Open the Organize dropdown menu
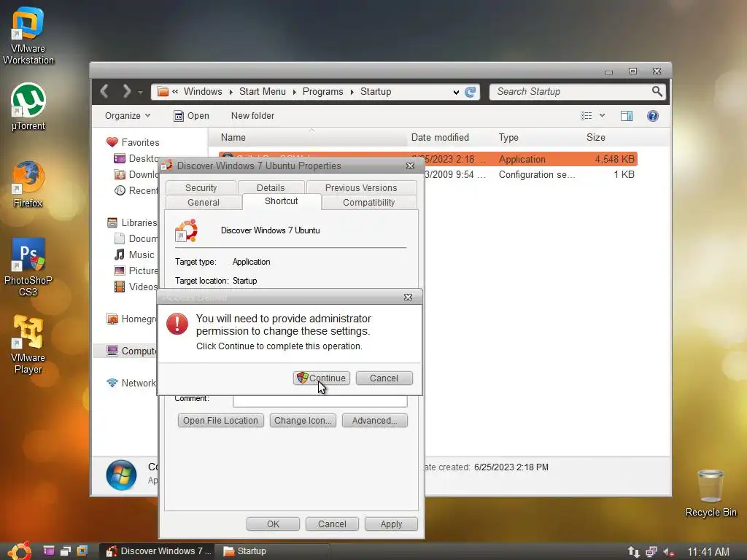Screen dimensions: 747x560 pyautogui.click(x=128, y=116)
